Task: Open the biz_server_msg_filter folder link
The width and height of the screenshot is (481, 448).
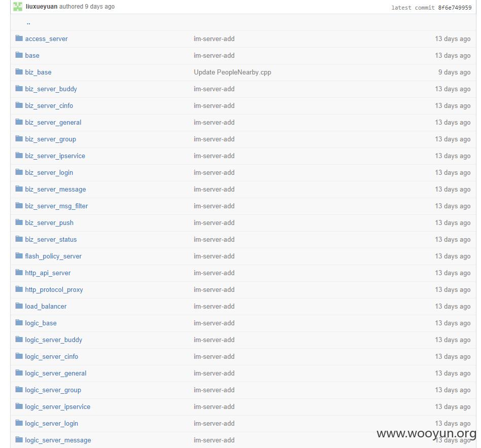Action: [56, 206]
